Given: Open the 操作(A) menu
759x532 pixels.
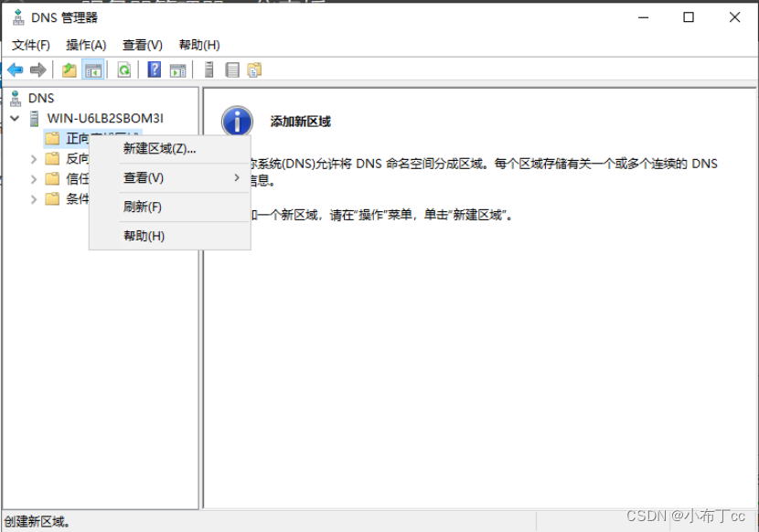Looking at the screenshot, I should pos(86,45).
